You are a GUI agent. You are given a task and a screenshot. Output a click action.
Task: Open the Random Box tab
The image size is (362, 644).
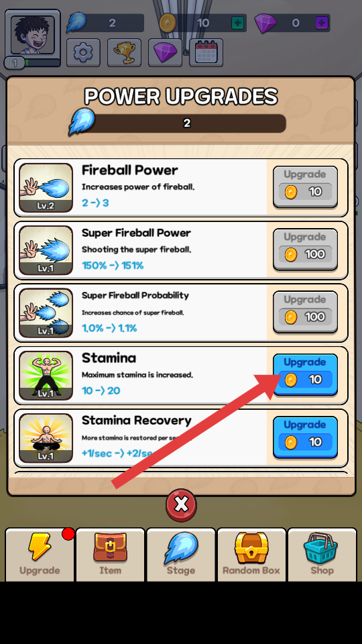pos(251,555)
